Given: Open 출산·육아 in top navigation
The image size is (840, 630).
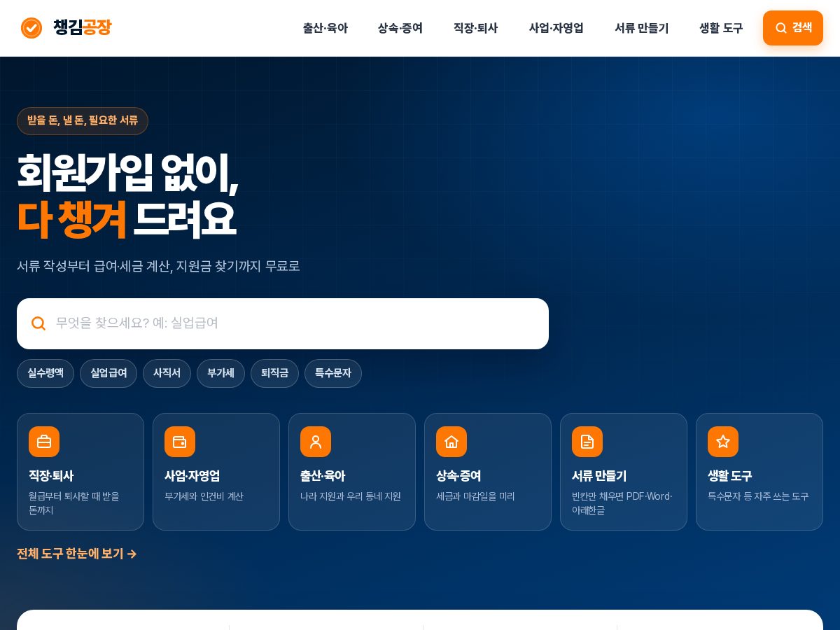Looking at the screenshot, I should click(325, 28).
